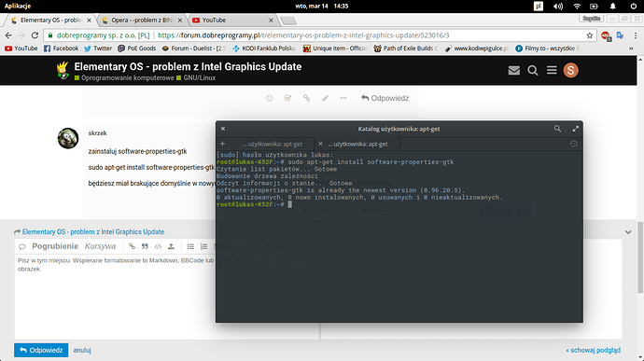The height and width of the screenshot is (361, 644).
Task: Open the Google Translate extension icon
Action: click(x=620, y=35)
